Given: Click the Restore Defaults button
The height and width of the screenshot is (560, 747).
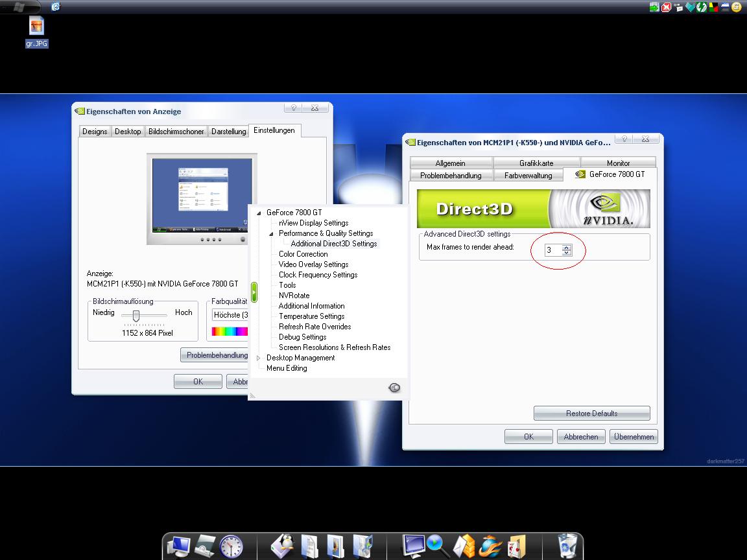Looking at the screenshot, I should pos(591,414).
